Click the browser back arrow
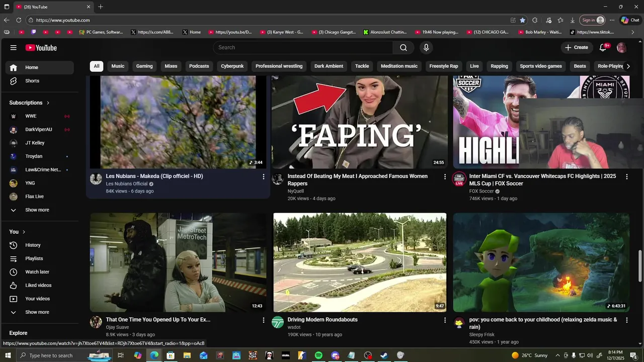 pos(7,20)
